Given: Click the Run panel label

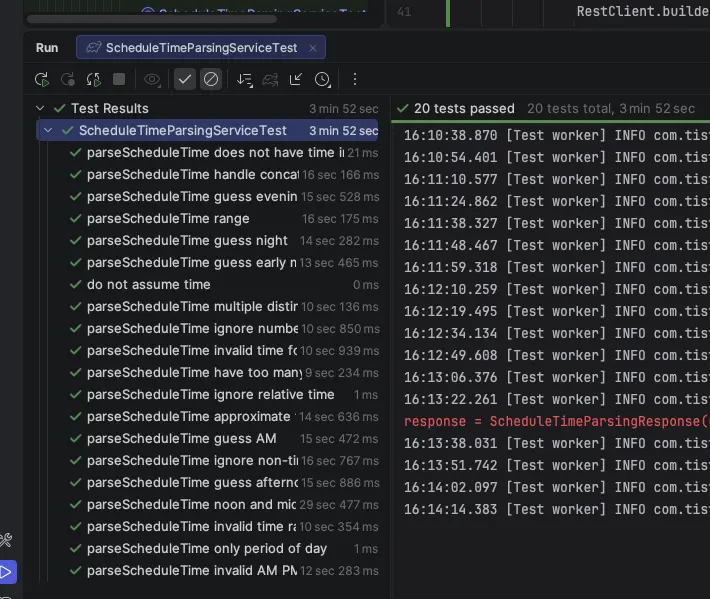Looking at the screenshot, I should [x=47, y=48].
